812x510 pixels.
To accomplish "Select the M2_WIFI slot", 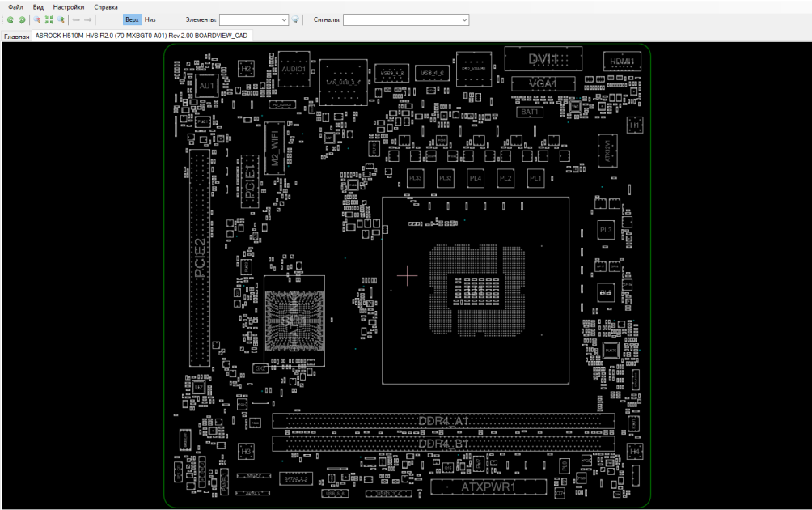I will click(275, 147).
